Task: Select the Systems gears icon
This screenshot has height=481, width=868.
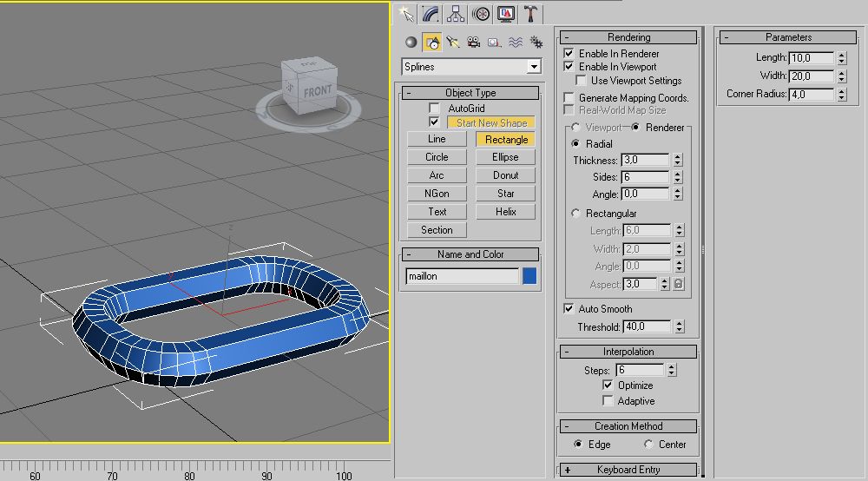Action: (536, 42)
